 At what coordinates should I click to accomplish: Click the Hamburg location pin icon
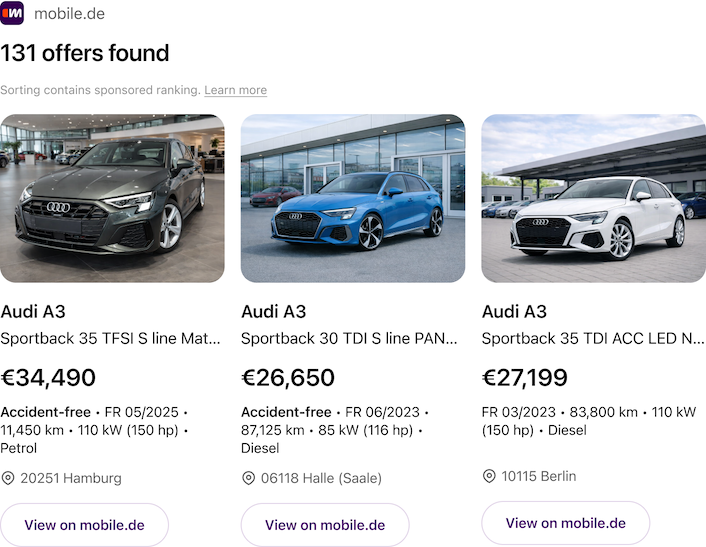coord(8,478)
